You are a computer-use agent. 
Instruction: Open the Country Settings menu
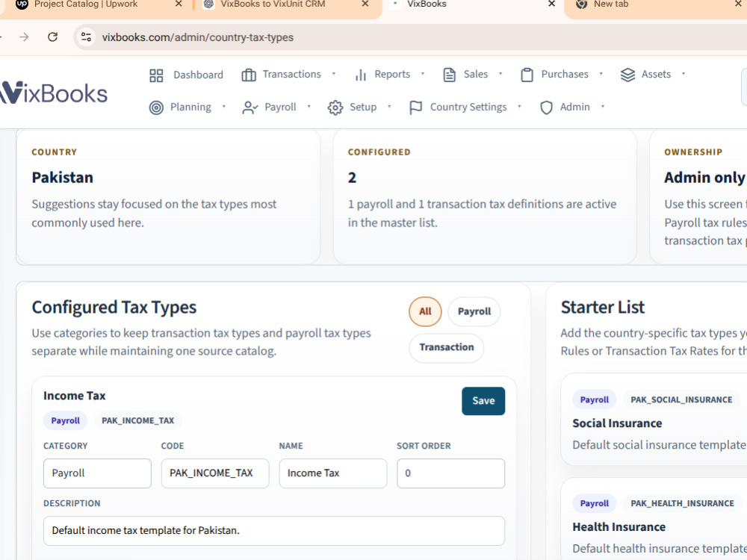(465, 107)
